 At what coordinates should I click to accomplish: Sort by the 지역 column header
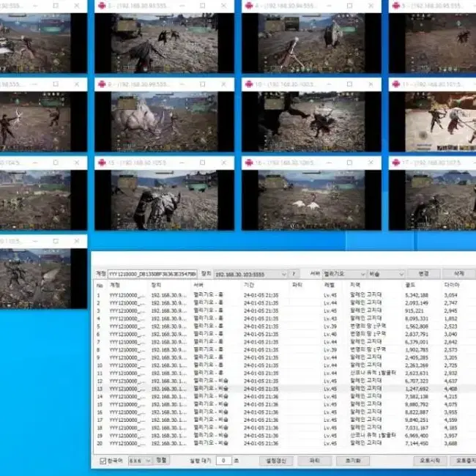(x=355, y=285)
